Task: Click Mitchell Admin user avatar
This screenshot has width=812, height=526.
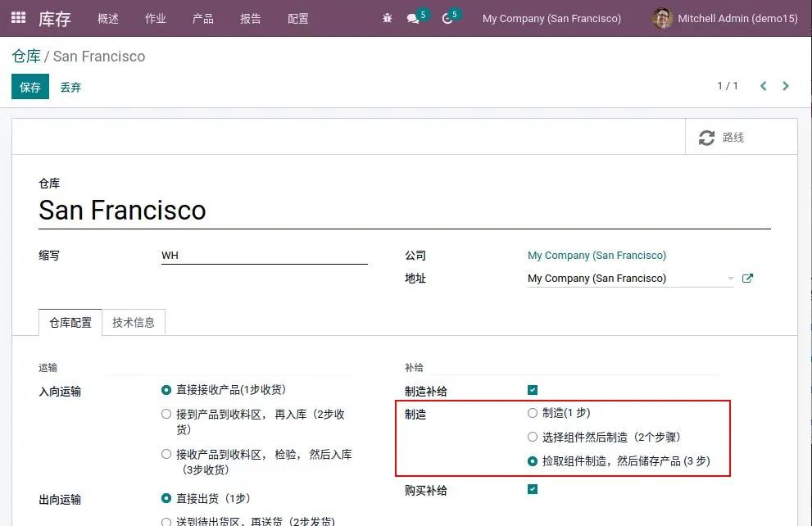Action: coord(662,18)
